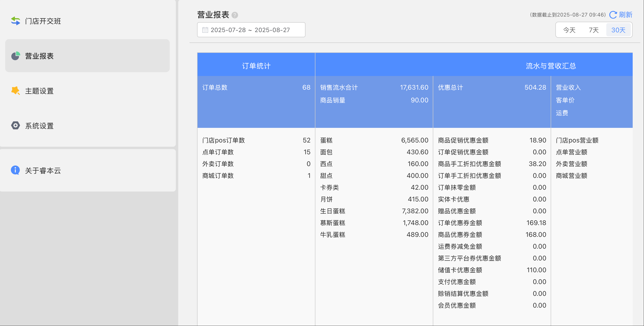Click 商品销量 label
The width and height of the screenshot is (644, 326).
[x=333, y=100]
